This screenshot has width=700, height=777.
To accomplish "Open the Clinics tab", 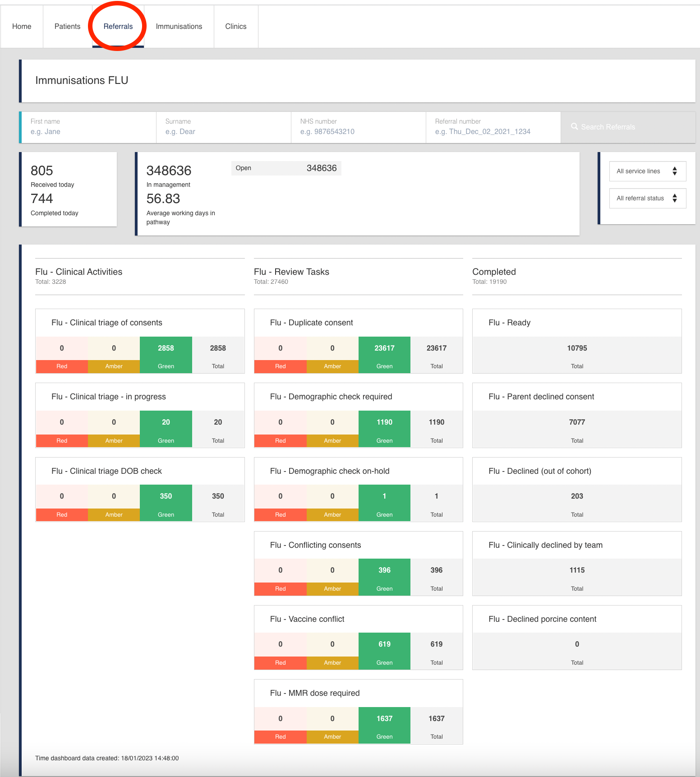I will pyautogui.click(x=235, y=26).
